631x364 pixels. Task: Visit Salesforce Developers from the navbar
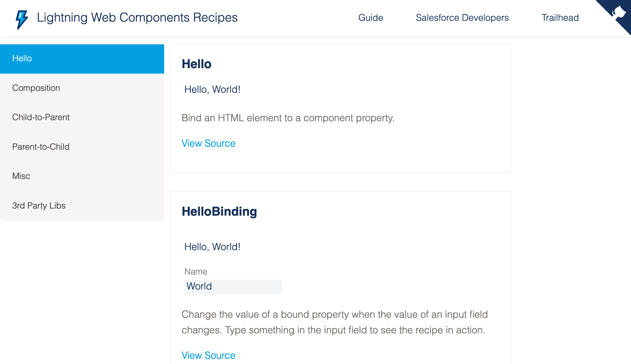coord(462,18)
